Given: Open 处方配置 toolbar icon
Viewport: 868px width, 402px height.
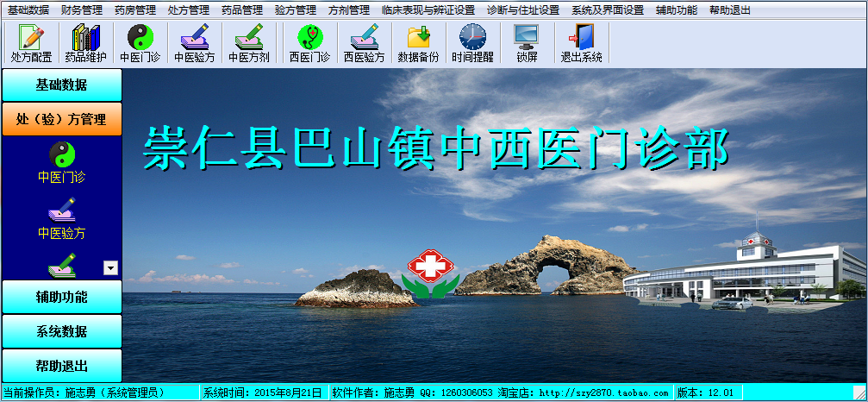Looking at the screenshot, I should tap(32, 43).
